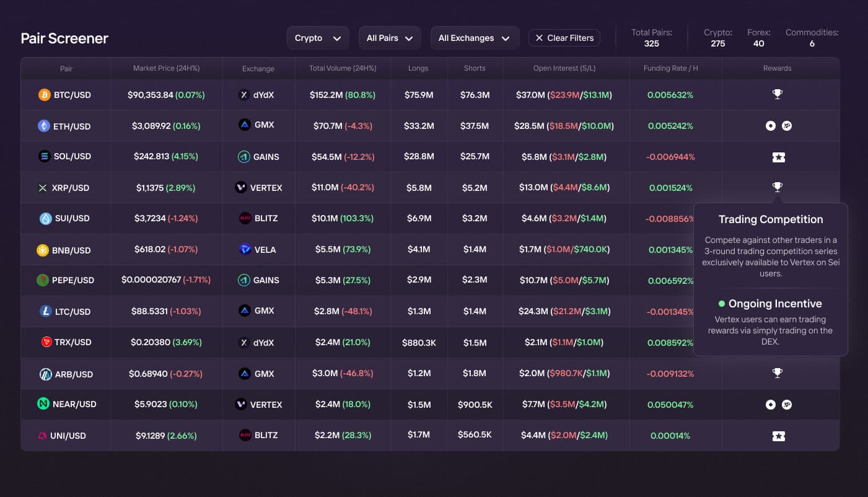Click the Forex count 40
This screenshot has width=868, height=497.
(758, 43)
